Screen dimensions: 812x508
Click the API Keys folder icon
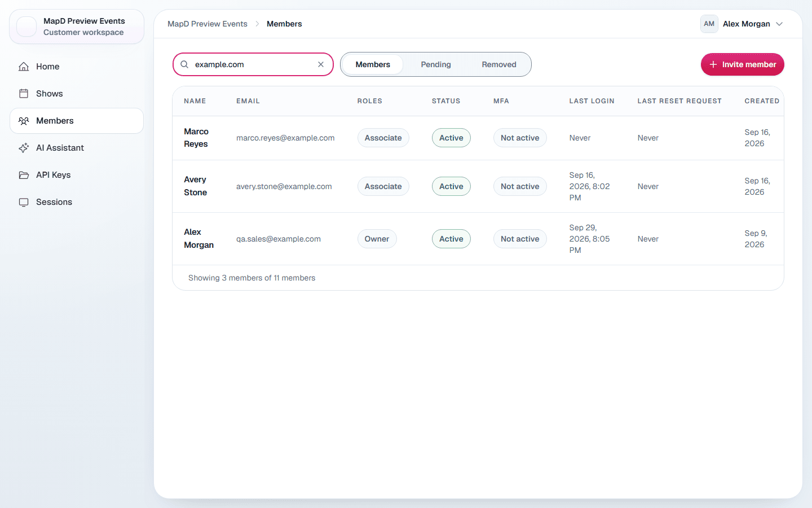[x=24, y=175]
